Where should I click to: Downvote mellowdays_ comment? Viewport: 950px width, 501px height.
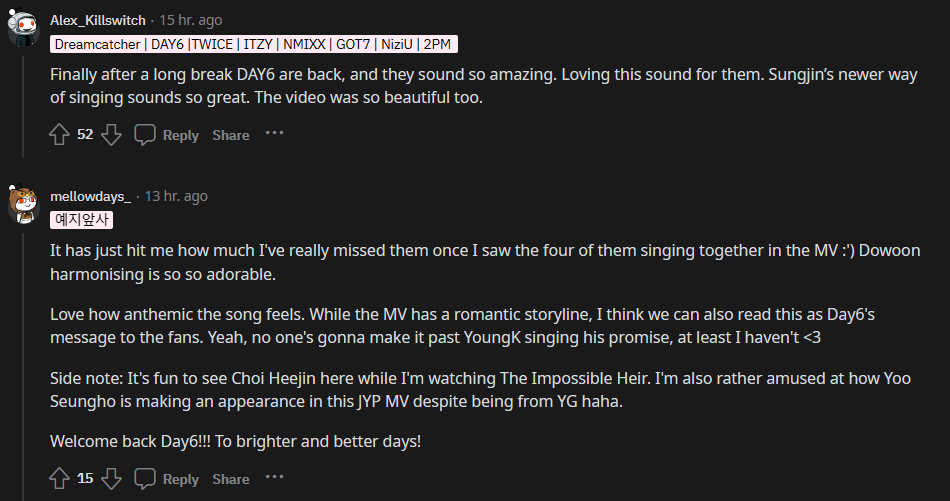111,478
